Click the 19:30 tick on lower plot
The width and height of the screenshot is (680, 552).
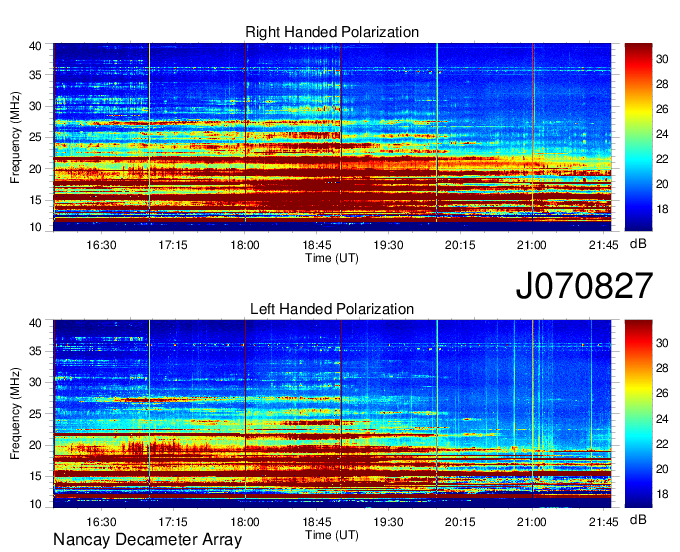pos(388,522)
